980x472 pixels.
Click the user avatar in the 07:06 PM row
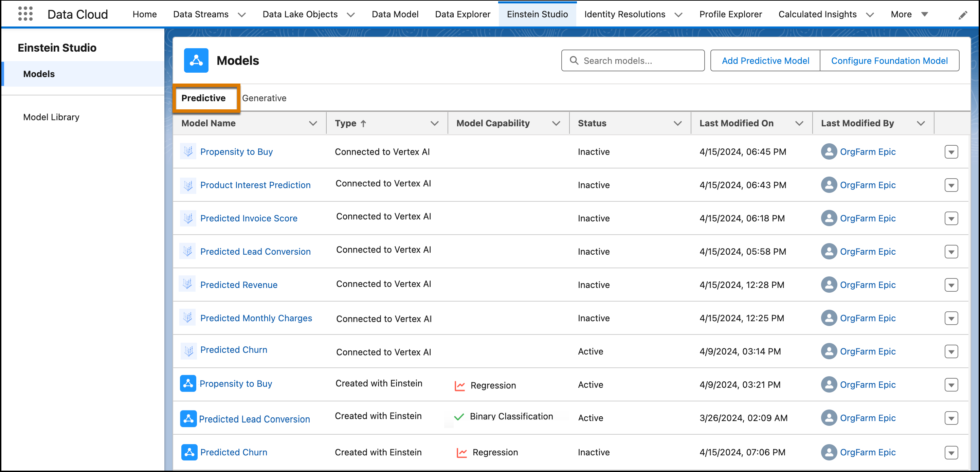click(x=829, y=453)
